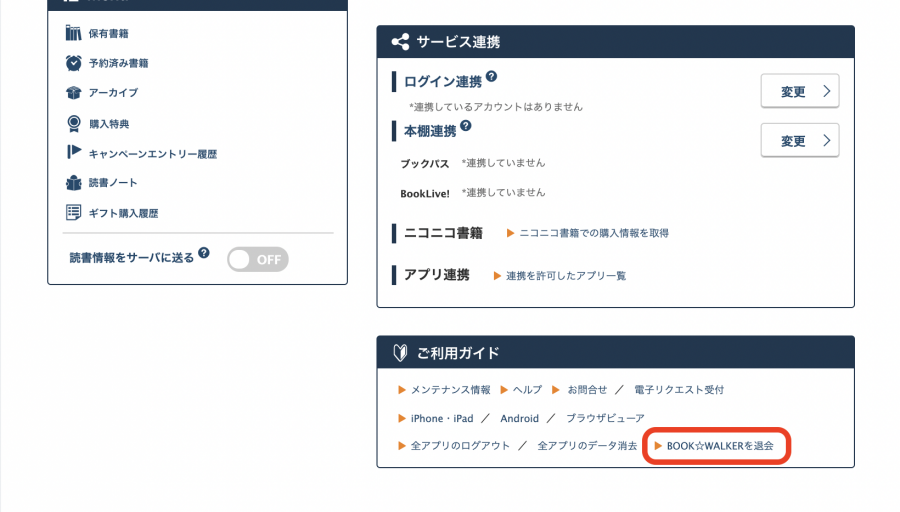The width and height of the screenshot is (900, 512).
Task: Open 連携を許可したアプリ一覧 link
Action: pyautogui.click(x=566, y=276)
